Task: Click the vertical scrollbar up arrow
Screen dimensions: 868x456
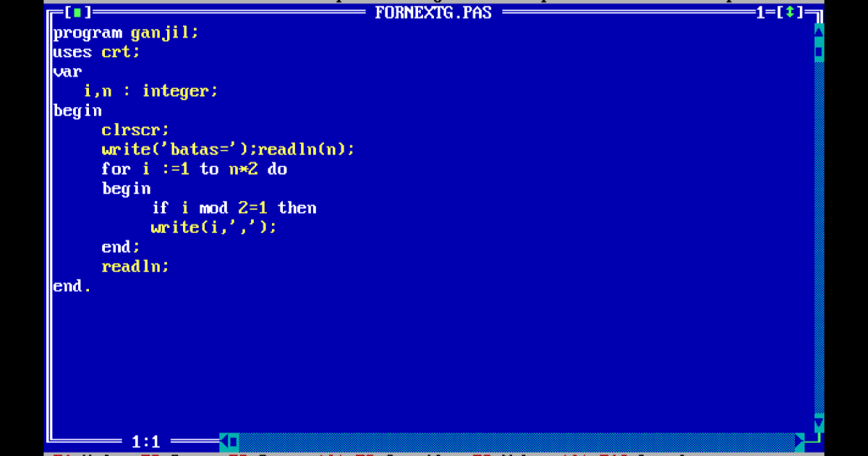Action: [x=819, y=31]
